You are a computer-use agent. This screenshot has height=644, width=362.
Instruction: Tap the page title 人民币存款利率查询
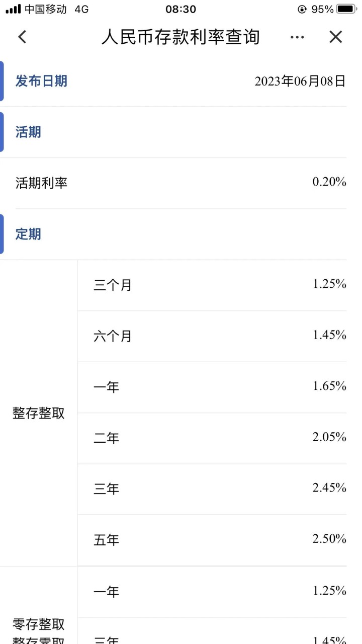coord(180,37)
